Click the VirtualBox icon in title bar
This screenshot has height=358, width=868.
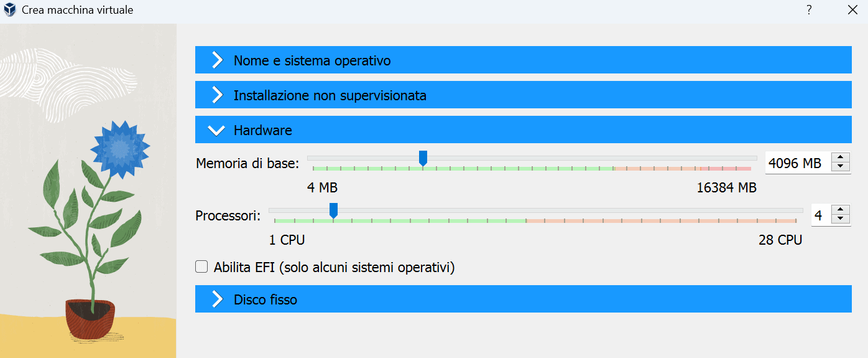coord(10,11)
